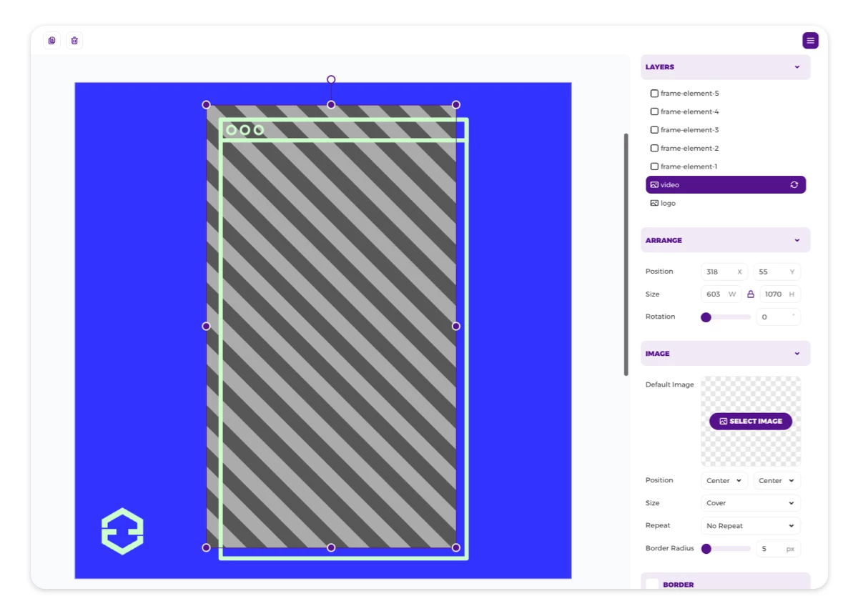Screen dimensions: 858x616
Task: Click the top-center resize handle
Action: coord(331,105)
